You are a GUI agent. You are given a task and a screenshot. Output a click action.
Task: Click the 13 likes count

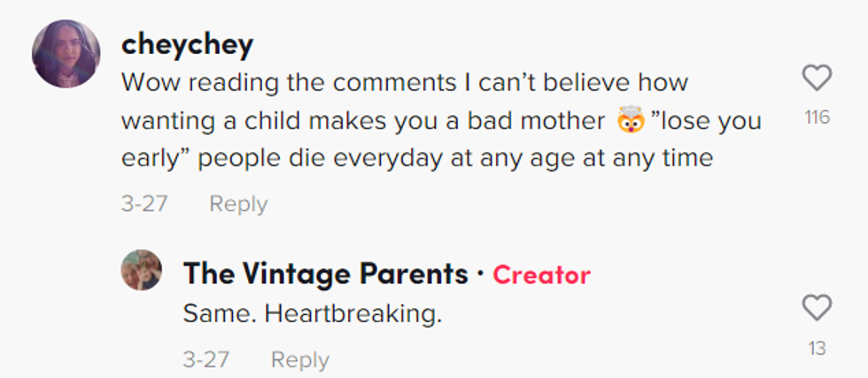(x=817, y=348)
